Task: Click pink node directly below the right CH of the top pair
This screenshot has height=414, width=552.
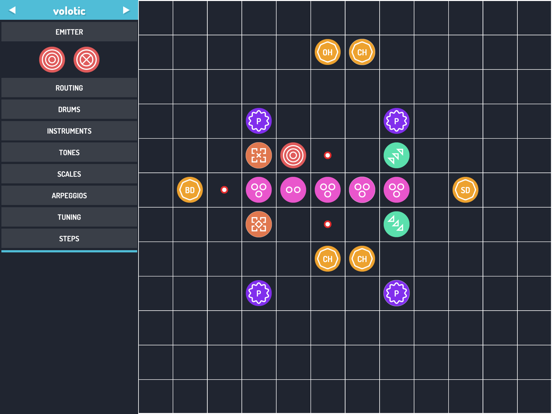Action: coord(362,190)
